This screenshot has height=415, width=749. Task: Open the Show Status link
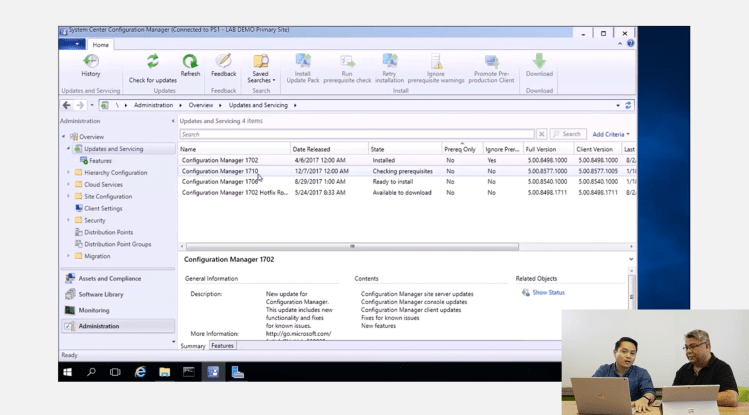(x=548, y=292)
